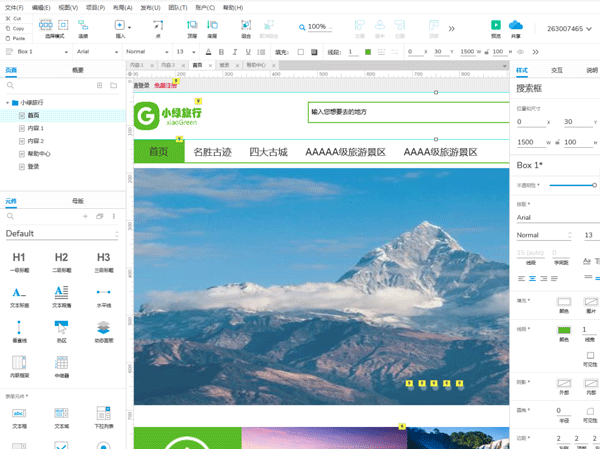Toggle the inner shadow (内部) option
Image resolution: width=600 pixels, height=449 pixels.
tap(590, 382)
